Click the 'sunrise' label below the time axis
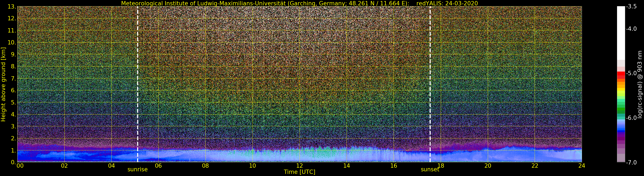The height and width of the screenshot is (176, 644). click(x=138, y=170)
